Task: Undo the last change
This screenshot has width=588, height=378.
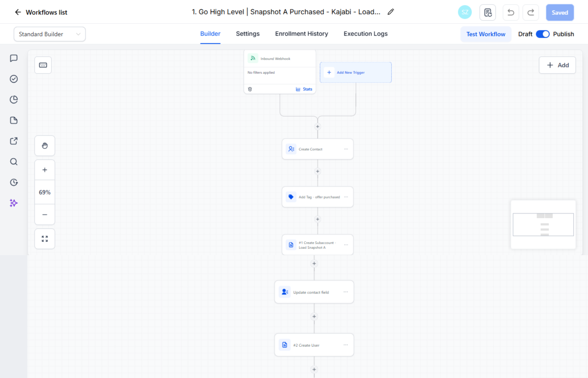Action: coord(511,12)
